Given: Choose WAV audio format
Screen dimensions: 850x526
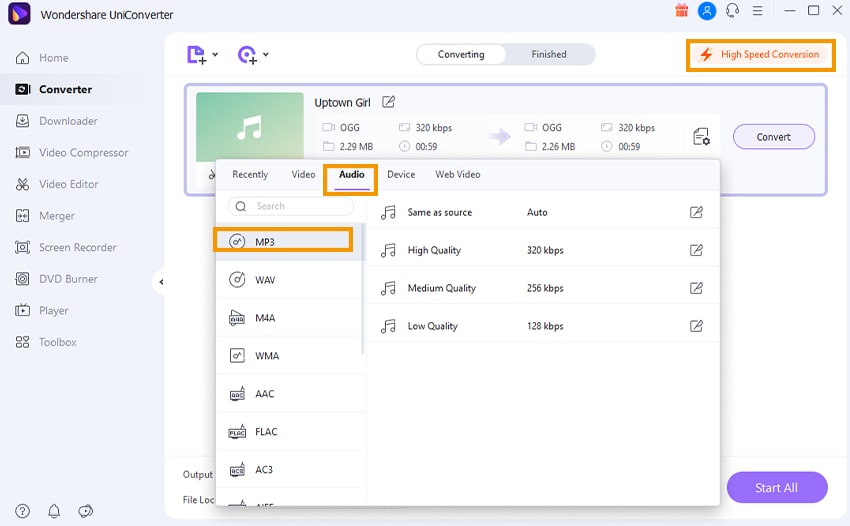Looking at the screenshot, I should tap(289, 280).
